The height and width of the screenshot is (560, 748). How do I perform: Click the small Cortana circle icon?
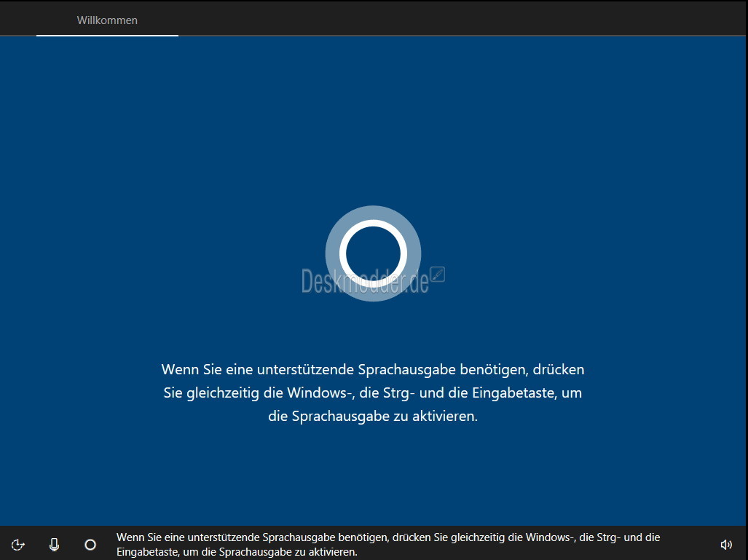click(90, 544)
